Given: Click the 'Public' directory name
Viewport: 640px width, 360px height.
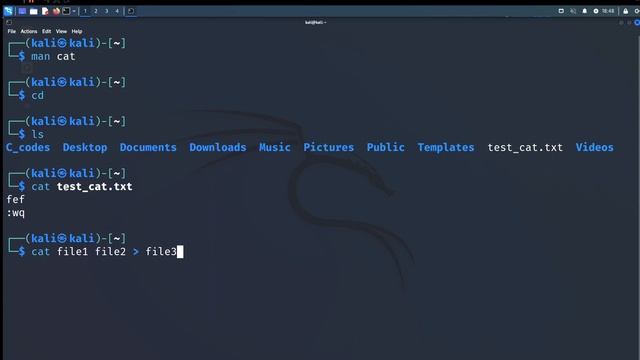Looking at the screenshot, I should 386,147.
